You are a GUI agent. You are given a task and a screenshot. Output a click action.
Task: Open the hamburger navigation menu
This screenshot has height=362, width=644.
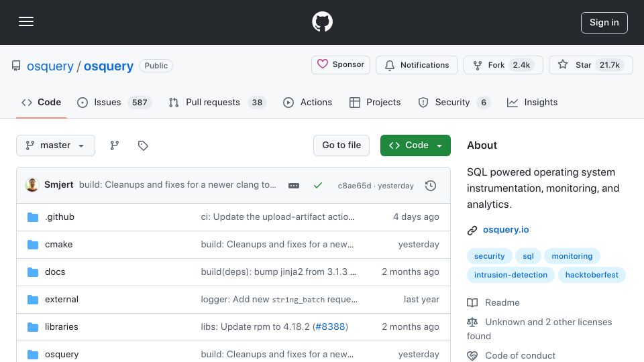coord(26,21)
